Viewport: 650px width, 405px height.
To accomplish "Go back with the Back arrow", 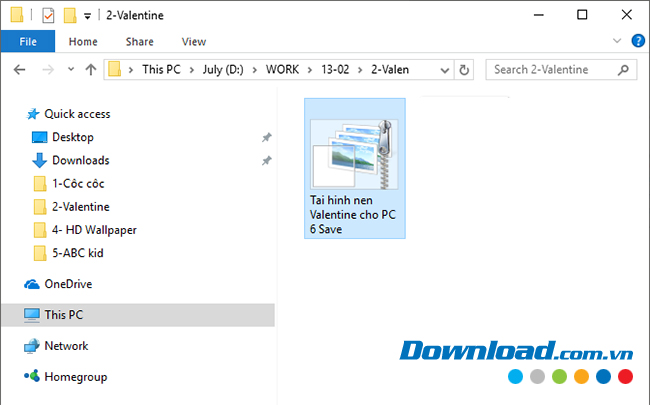I will point(19,70).
